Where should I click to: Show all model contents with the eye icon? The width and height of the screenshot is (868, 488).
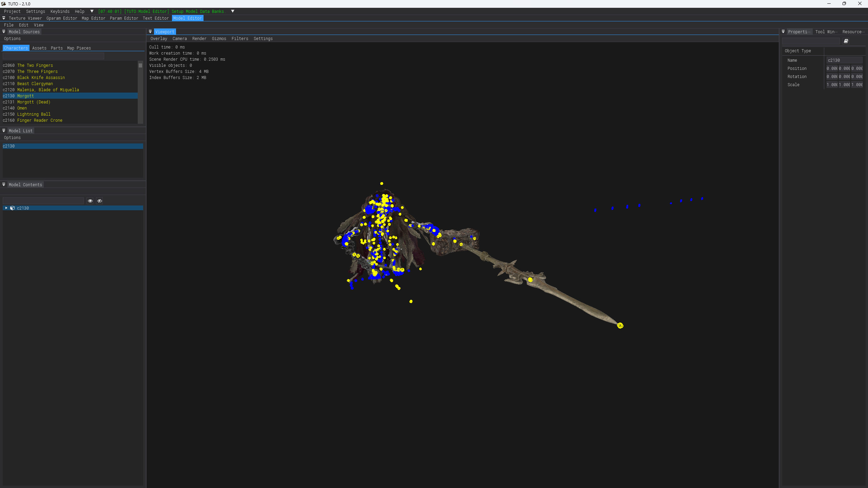click(90, 201)
